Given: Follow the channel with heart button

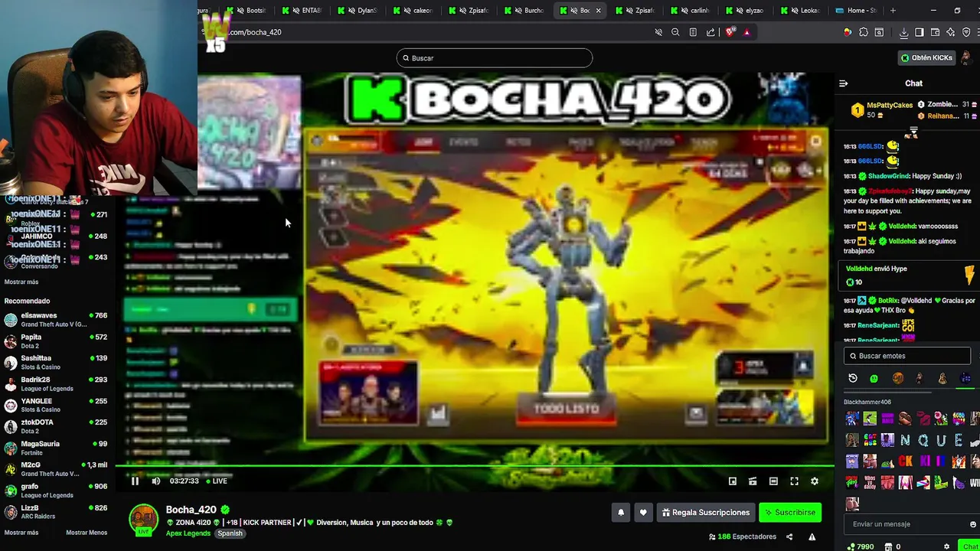Looking at the screenshot, I should pos(643,513).
